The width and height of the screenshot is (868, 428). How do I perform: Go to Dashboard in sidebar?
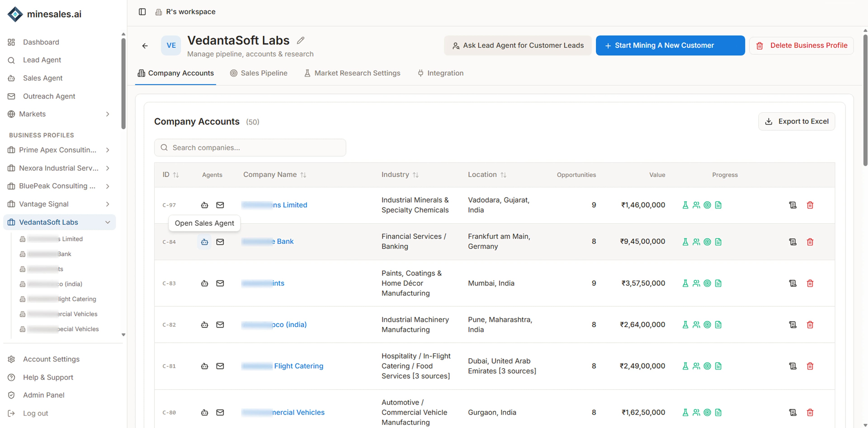coord(41,42)
